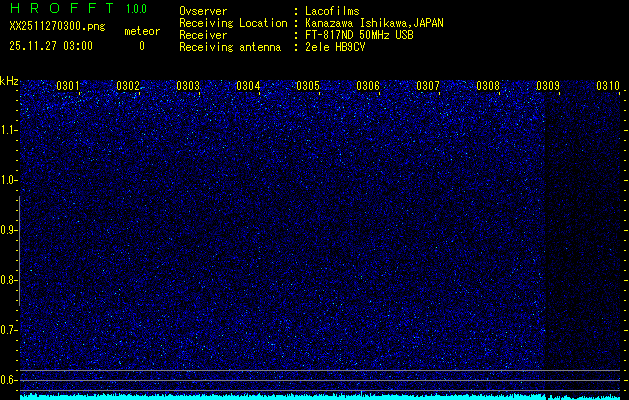Select the 0.8 frequency axis label
The height and width of the screenshot is (400, 629).
pyautogui.click(x=9, y=280)
